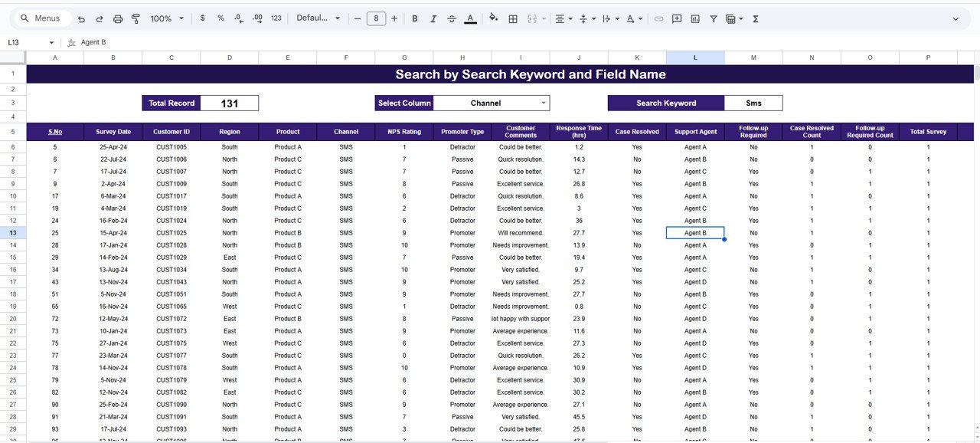The height and width of the screenshot is (443, 980).
Task: Click the Functions sigma icon
Action: 755,18
